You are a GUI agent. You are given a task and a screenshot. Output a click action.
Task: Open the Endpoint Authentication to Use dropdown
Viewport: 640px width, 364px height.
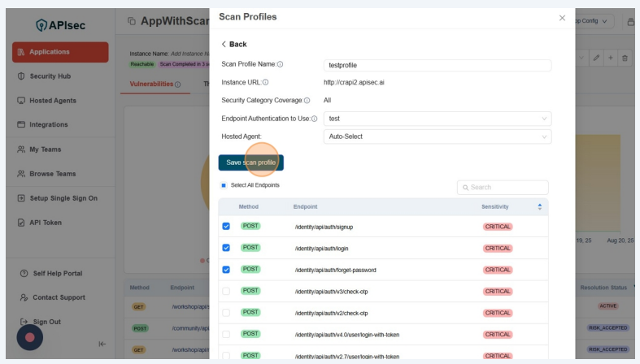[x=437, y=119]
